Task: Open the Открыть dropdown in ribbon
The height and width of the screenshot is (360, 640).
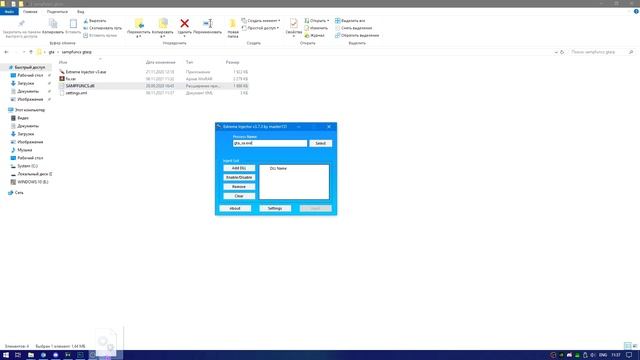Action: (x=316, y=20)
